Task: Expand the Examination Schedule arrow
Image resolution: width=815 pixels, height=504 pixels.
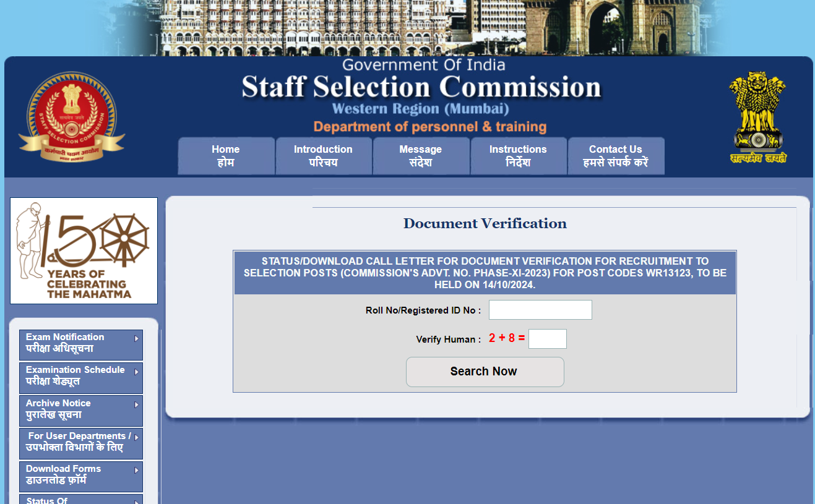Action: pyautogui.click(x=137, y=372)
